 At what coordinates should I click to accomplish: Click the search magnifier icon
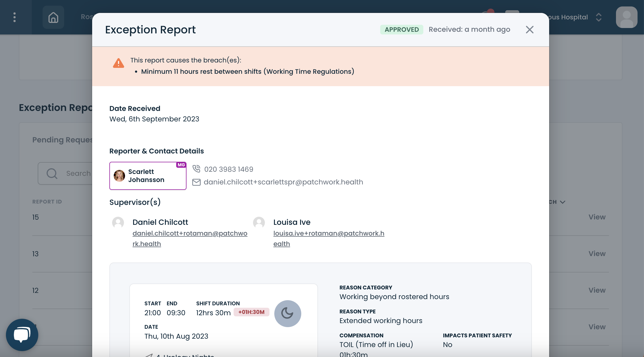point(52,173)
